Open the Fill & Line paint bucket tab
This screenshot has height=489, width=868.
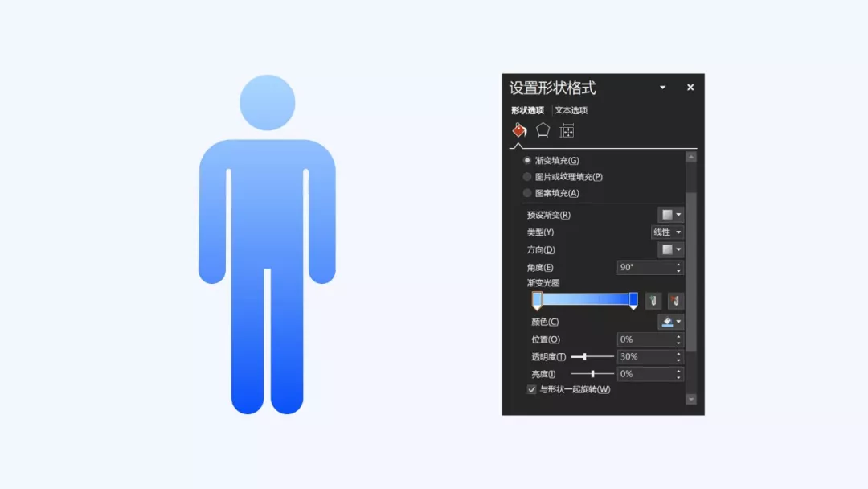pyautogui.click(x=519, y=130)
